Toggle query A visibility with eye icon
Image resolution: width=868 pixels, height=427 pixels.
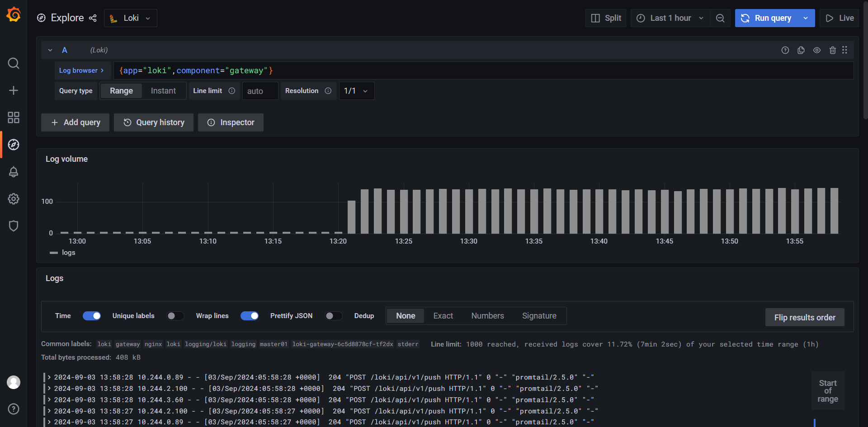click(x=817, y=50)
